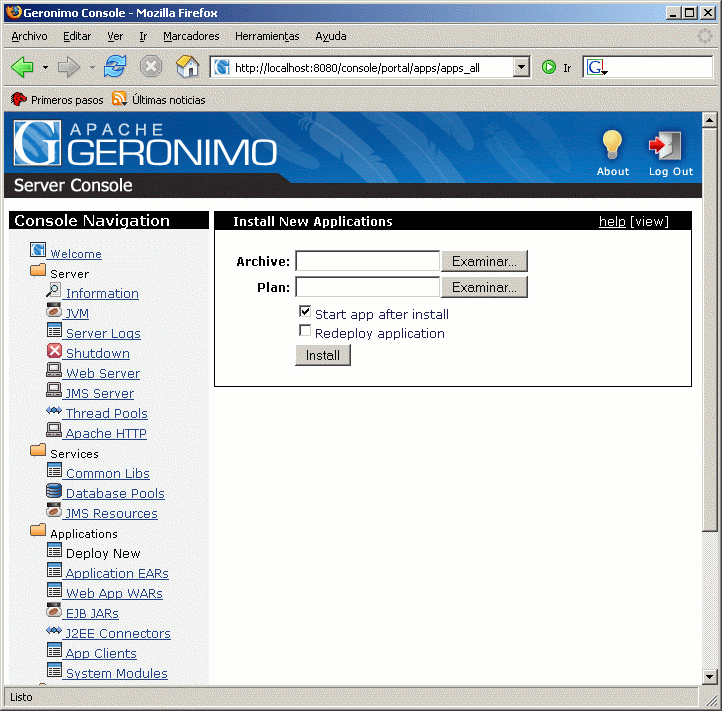
Task: Click the Database Pools cylinder icon
Action: (x=54, y=490)
